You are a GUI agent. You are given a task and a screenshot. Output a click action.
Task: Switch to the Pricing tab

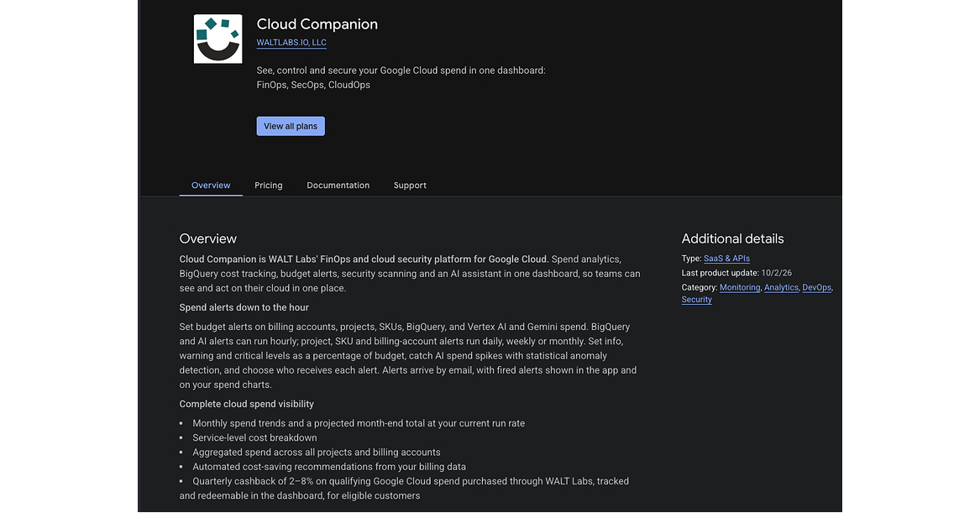(x=268, y=186)
